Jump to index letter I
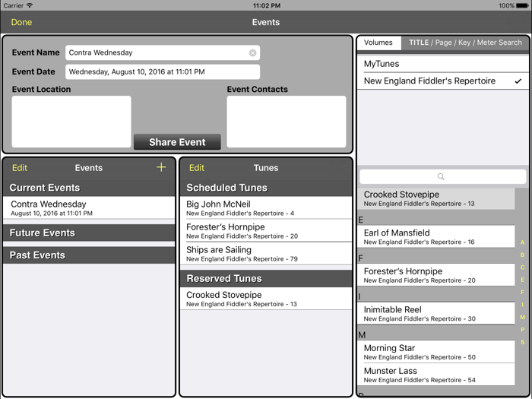The image size is (532, 399). click(523, 305)
